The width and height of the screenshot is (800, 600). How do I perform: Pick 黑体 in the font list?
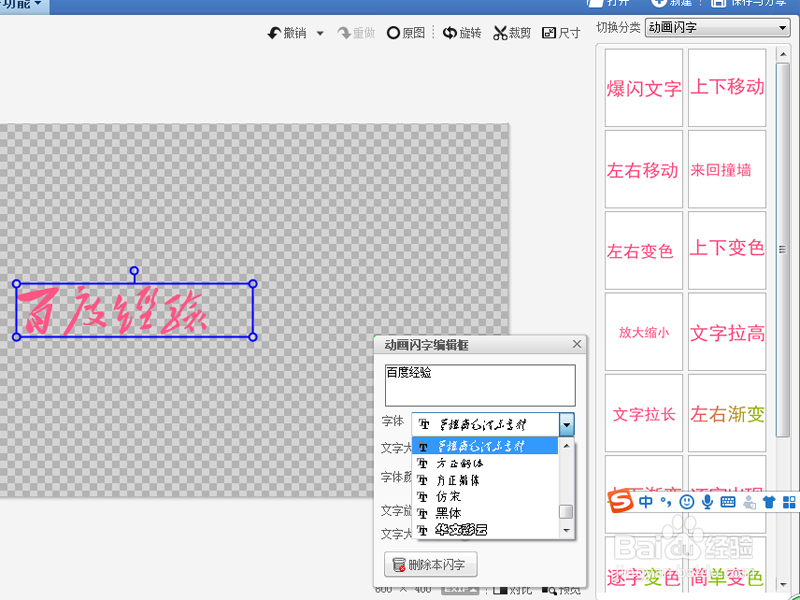pyautogui.click(x=485, y=513)
